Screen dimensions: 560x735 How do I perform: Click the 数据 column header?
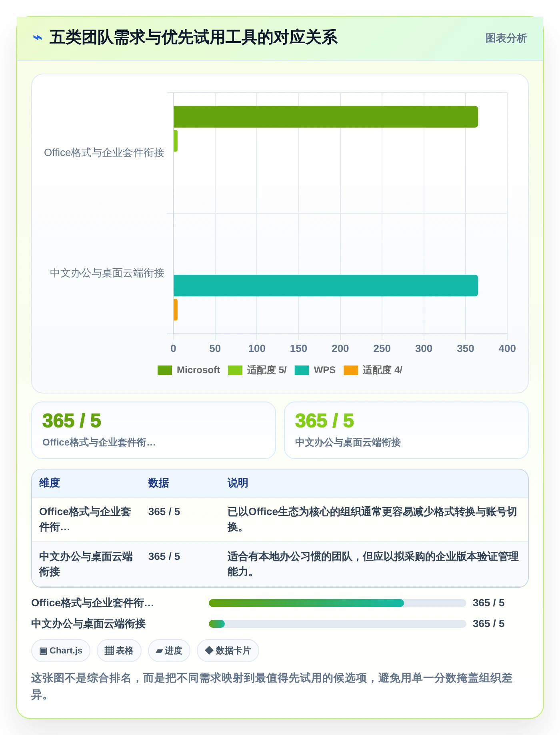[159, 483]
